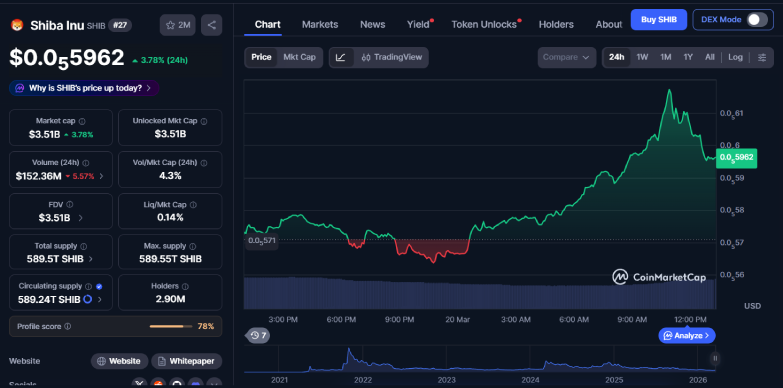
Task: Click the Unlocked Mkt Cap info icon
Action: pyautogui.click(x=204, y=121)
